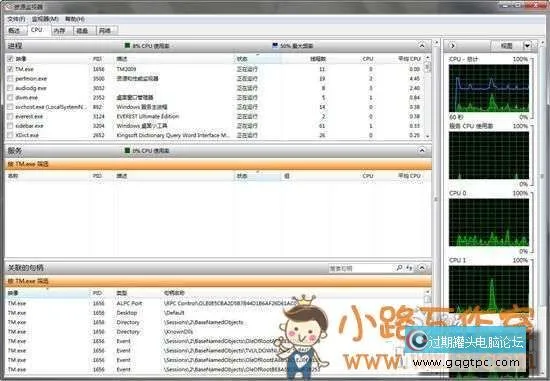Click the CPU - Total usage graph
This screenshot has height=381, width=550.
coord(489,88)
